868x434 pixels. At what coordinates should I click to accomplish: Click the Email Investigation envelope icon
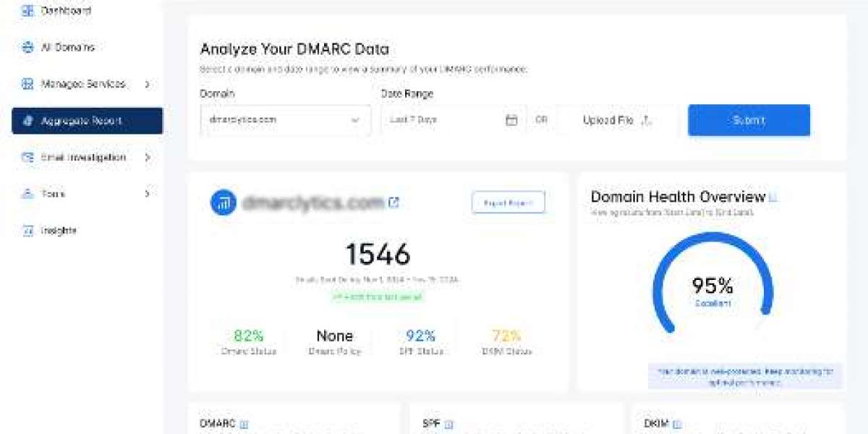pyautogui.click(x=27, y=157)
